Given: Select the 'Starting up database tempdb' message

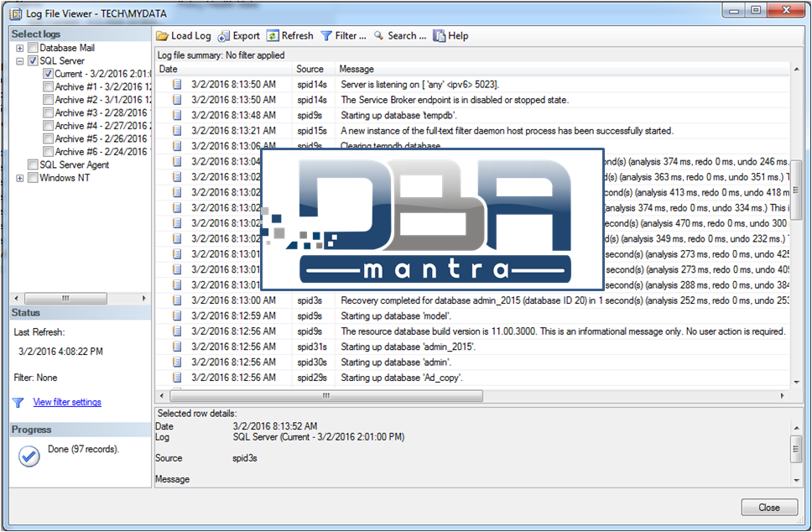Looking at the screenshot, I should 398,115.
